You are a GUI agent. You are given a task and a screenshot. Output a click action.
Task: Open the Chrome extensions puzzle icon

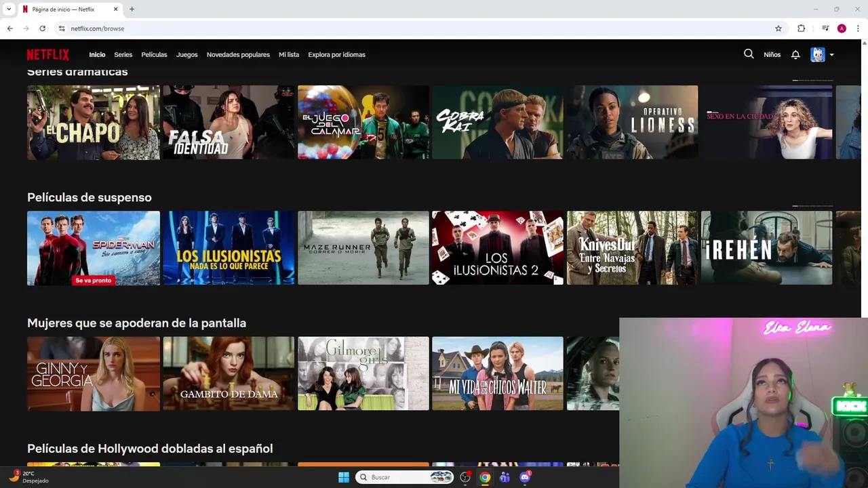tap(802, 28)
